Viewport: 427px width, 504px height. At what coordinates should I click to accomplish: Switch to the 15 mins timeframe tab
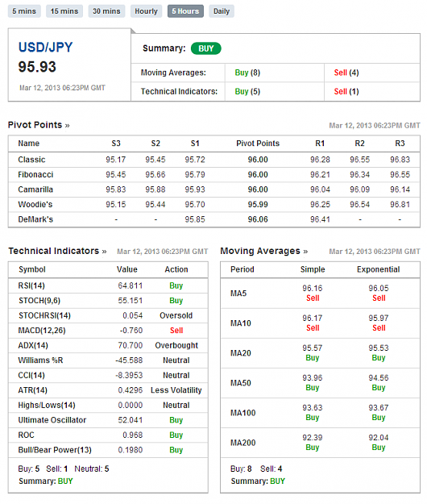(64, 11)
